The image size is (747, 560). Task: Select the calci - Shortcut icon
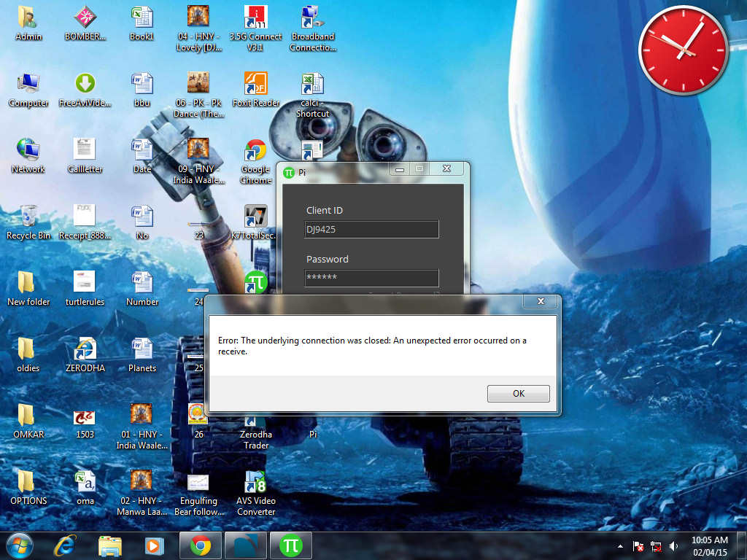pos(313,95)
